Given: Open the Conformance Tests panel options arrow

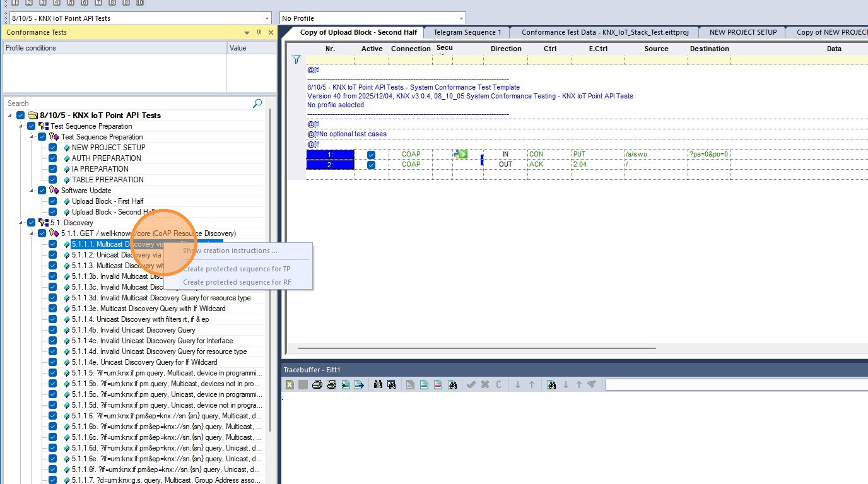Looking at the screenshot, I should coord(247,32).
